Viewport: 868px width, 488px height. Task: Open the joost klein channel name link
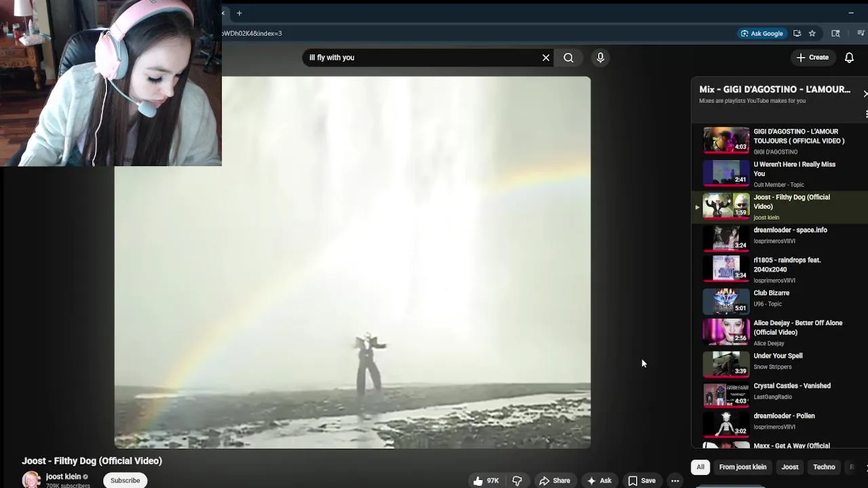63,476
